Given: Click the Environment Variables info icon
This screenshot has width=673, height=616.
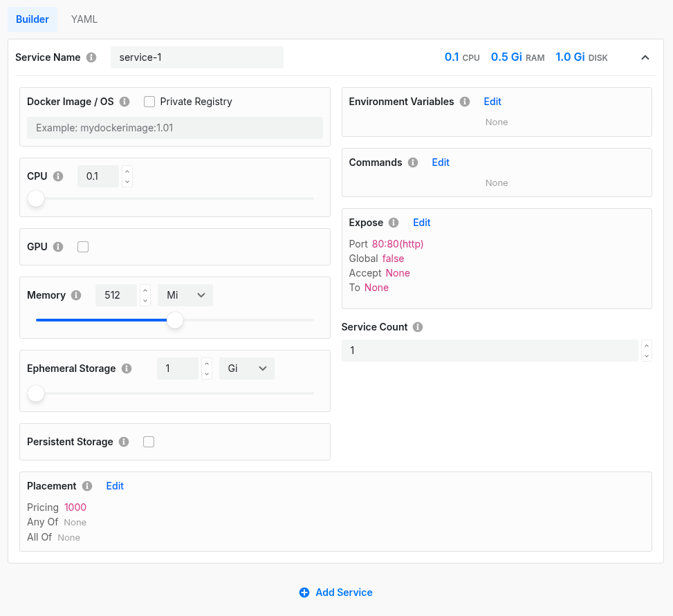Looking at the screenshot, I should tap(463, 102).
